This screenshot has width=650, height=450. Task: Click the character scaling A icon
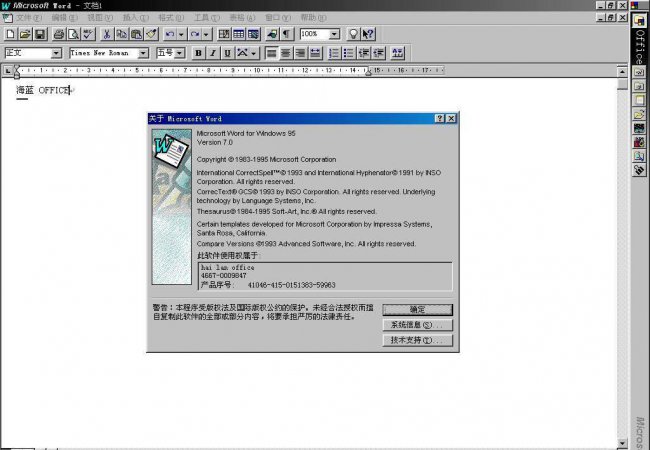click(243, 53)
